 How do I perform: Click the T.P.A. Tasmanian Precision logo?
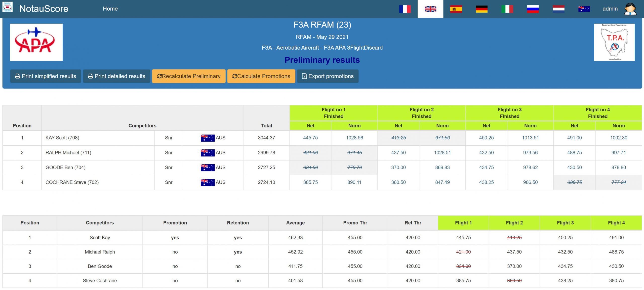pyautogui.click(x=614, y=42)
